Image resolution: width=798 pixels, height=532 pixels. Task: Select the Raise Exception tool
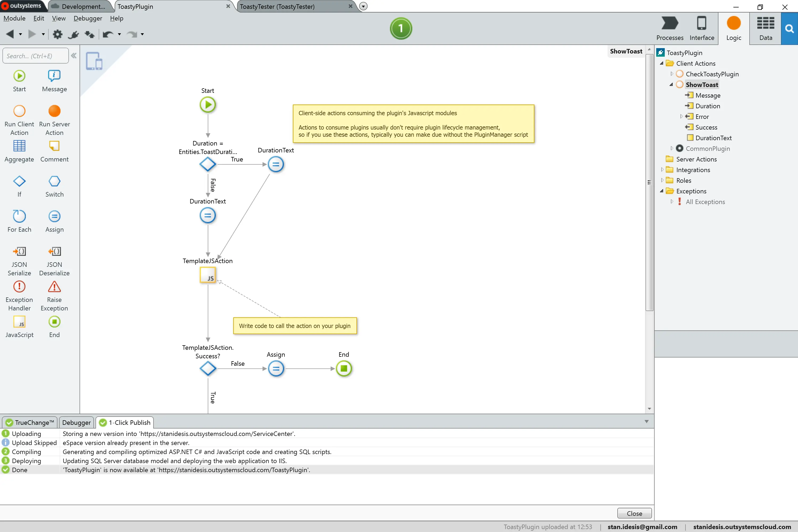[x=54, y=296]
